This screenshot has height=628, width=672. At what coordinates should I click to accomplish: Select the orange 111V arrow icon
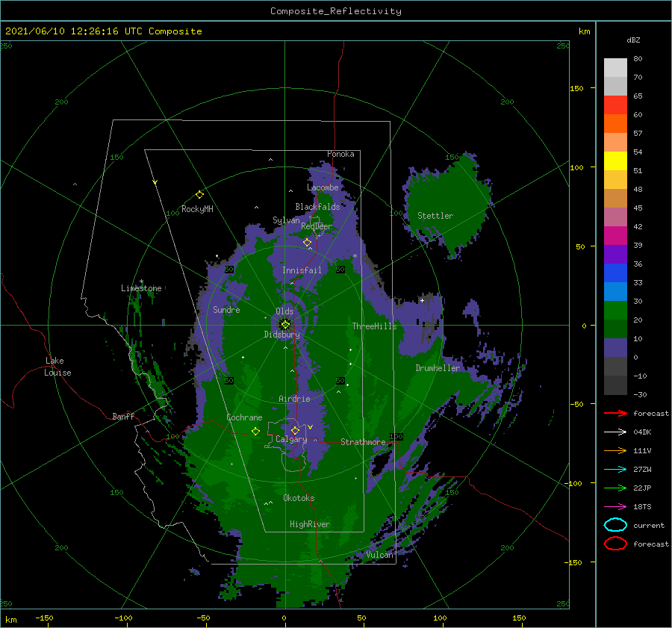click(x=615, y=450)
